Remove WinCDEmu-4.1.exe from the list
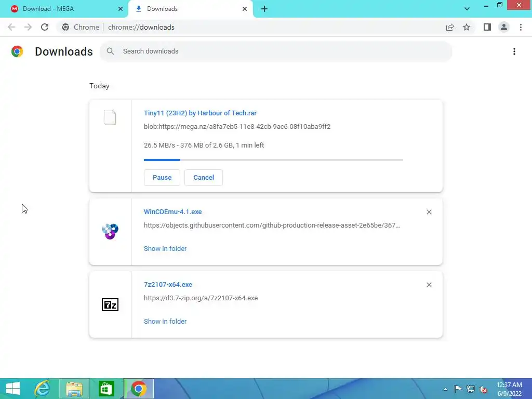532x399 pixels. coord(429,212)
